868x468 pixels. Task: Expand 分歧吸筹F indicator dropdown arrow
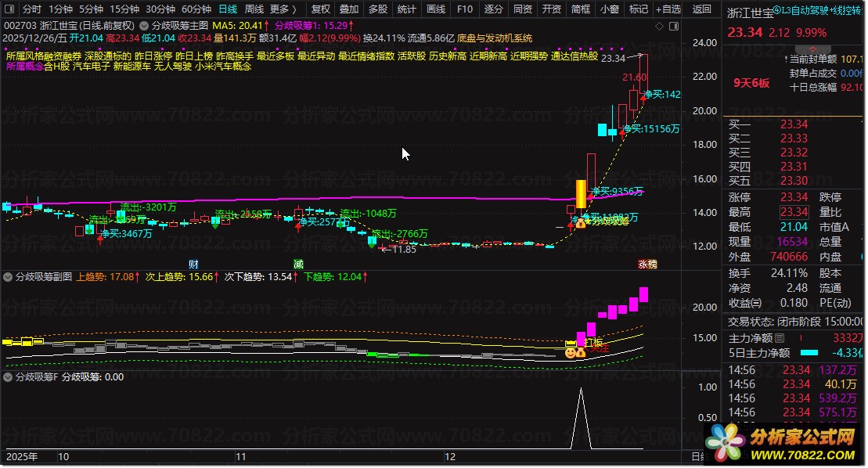pos(8,376)
